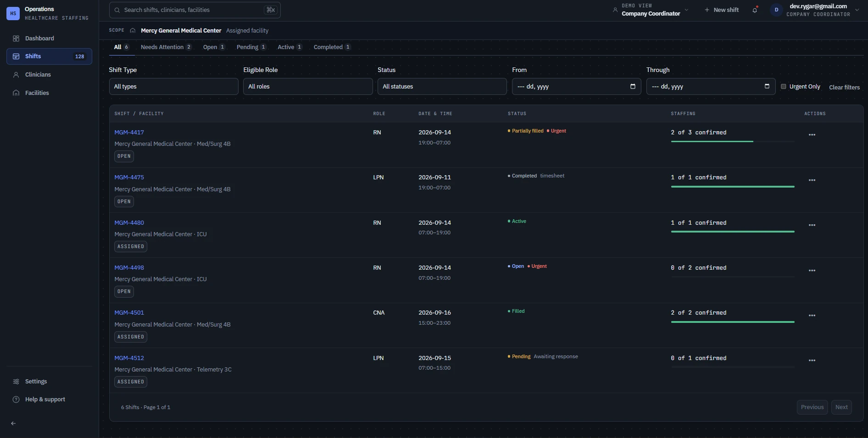This screenshot has width=868, height=438.
Task: Open actions menu for MGM-4475
Action: pos(812,180)
